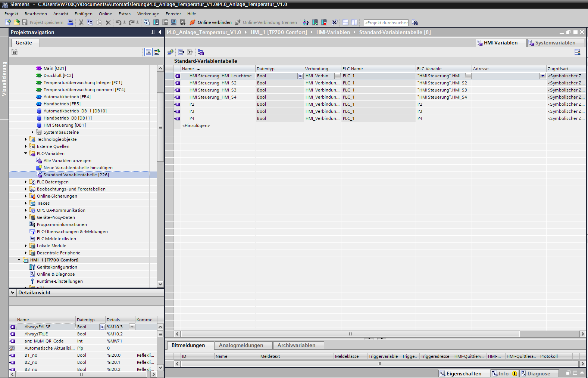Viewport: 588px width, 378px height.
Task: Expand the PLC-Datentypen tree node
Action: [26, 182]
